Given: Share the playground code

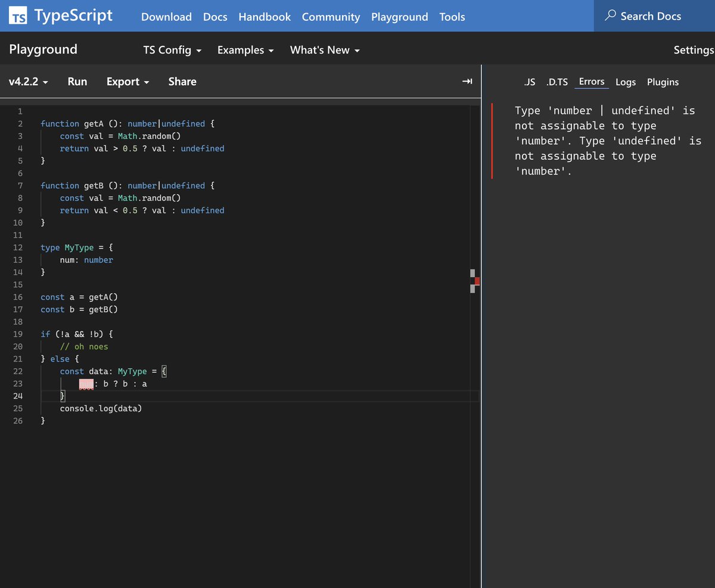Looking at the screenshot, I should pyautogui.click(x=182, y=82).
